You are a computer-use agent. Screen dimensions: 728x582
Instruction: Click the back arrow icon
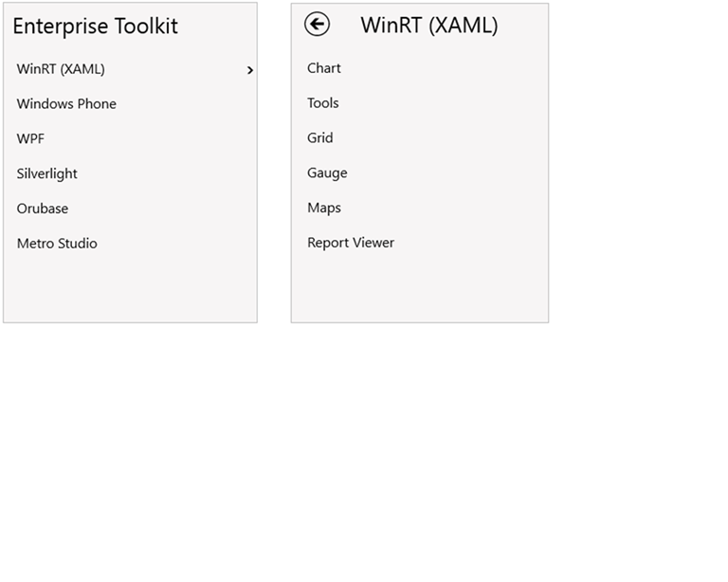click(317, 25)
